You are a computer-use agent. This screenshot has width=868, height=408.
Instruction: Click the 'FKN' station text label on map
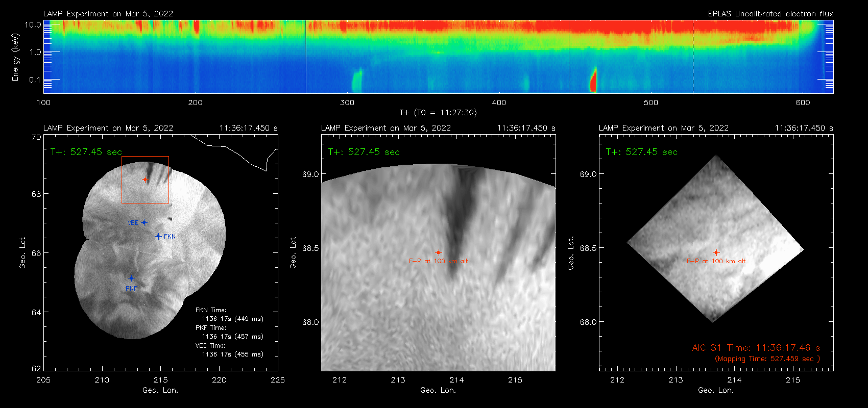pyautogui.click(x=170, y=237)
